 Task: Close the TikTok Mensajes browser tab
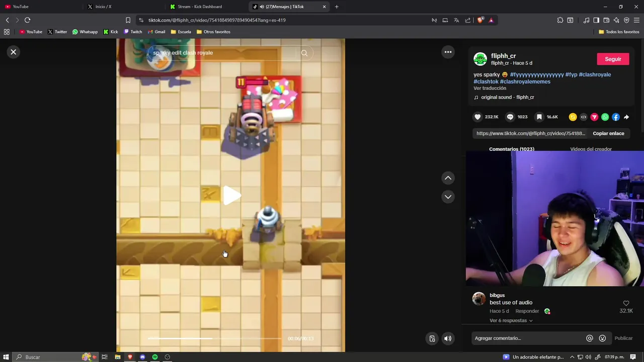coord(324,7)
